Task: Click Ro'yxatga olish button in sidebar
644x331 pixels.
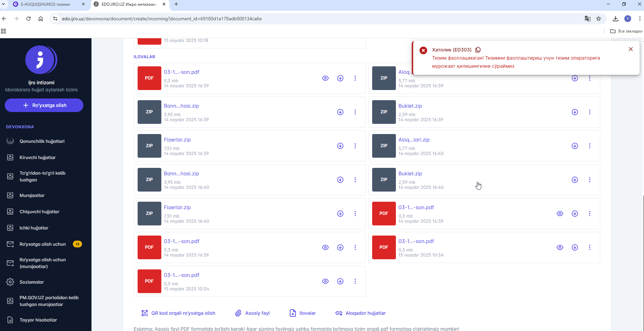Action: click(44, 105)
